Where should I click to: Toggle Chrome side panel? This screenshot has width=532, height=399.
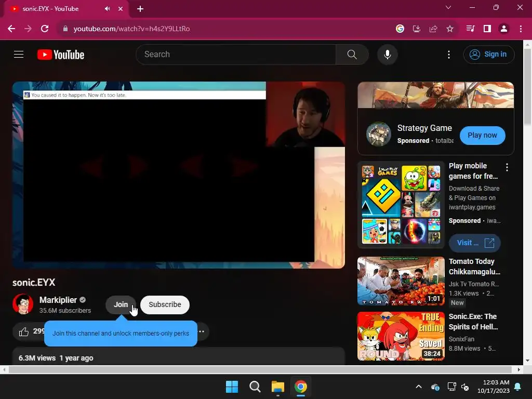[487, 29]
